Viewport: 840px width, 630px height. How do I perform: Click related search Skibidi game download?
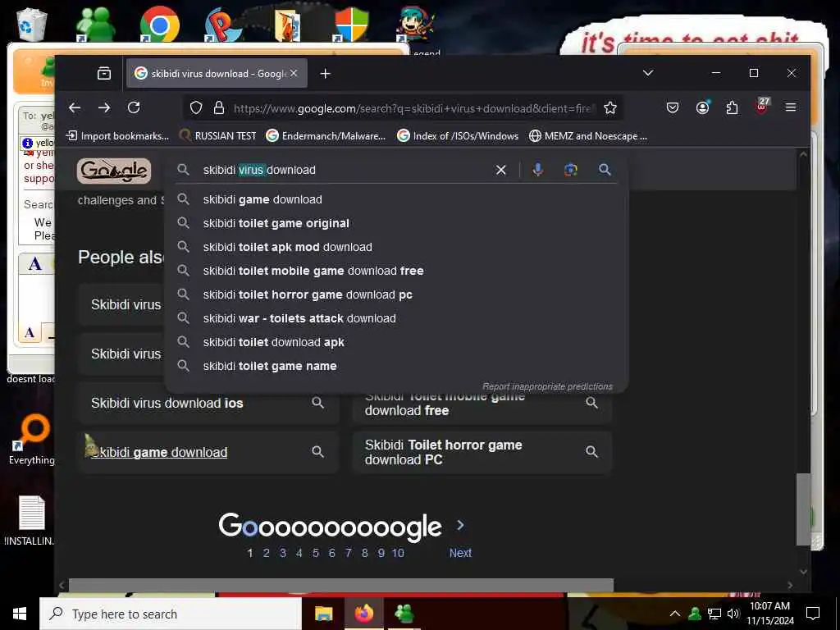(x=208, y=452)
